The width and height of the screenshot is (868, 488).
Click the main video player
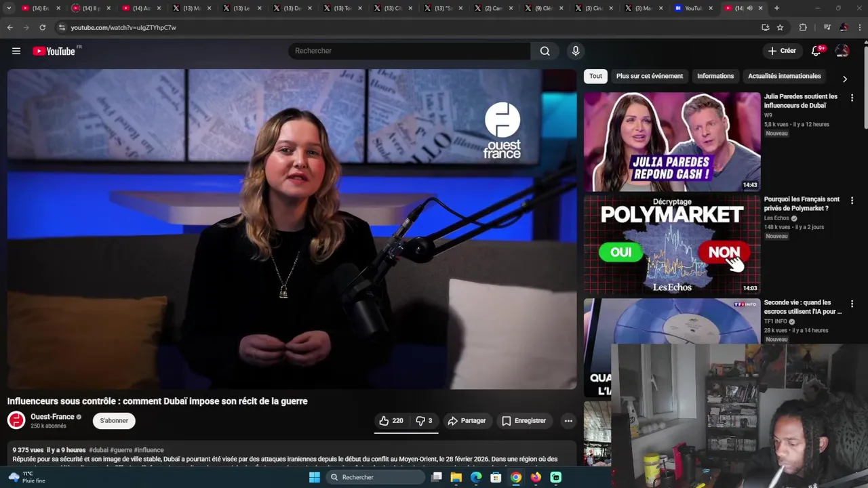(292, 229)
